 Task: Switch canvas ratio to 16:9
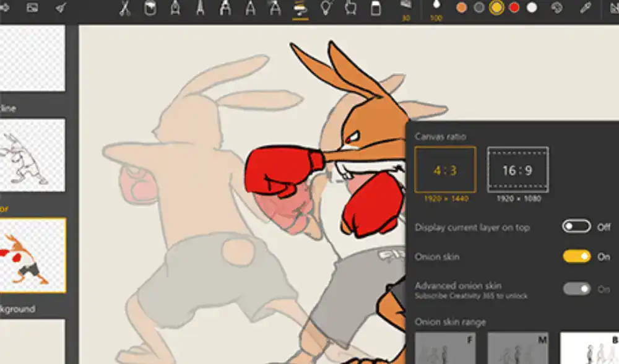pyautogui.click(x=517, y=170)
